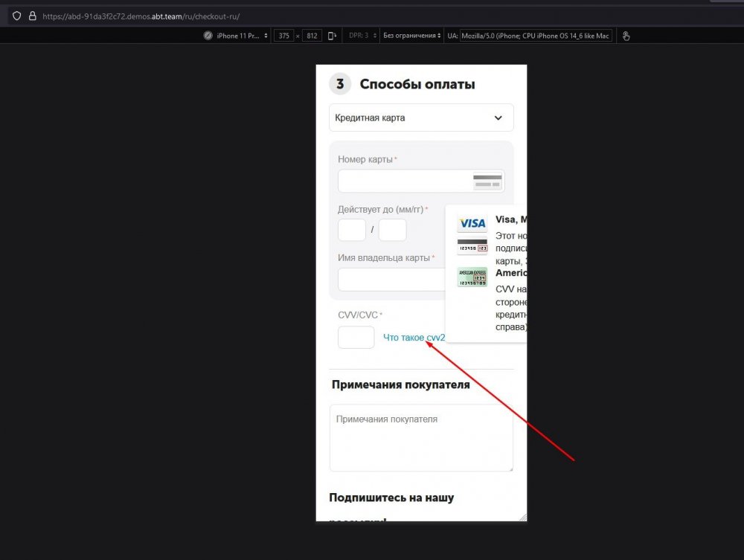744x560 pixels.
Task: Open the network throttling dropdown 'Без ограничения'
Action: (x=410, y=35)
